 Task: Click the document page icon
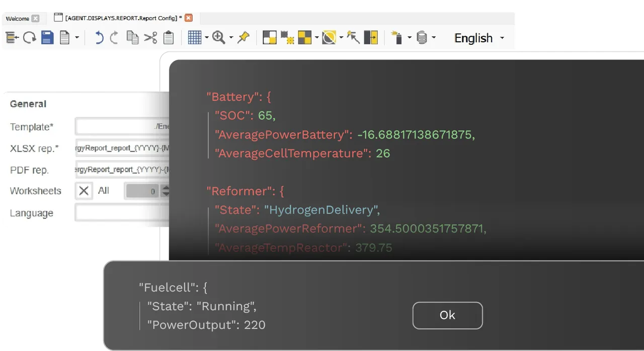click(x=64, y=38)
